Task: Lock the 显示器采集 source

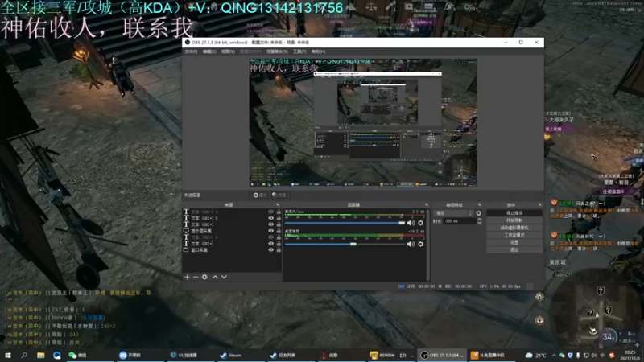Action: [x=279, y=231]
